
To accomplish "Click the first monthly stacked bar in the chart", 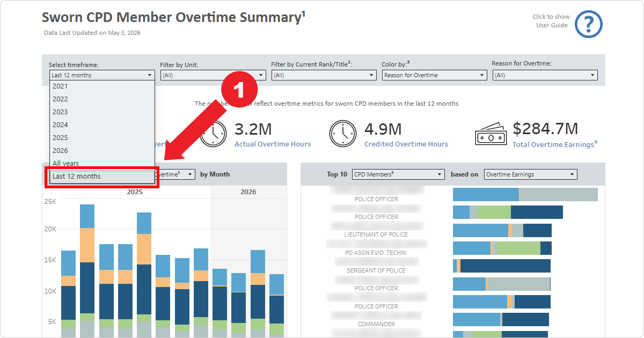I will click(68, 294).
